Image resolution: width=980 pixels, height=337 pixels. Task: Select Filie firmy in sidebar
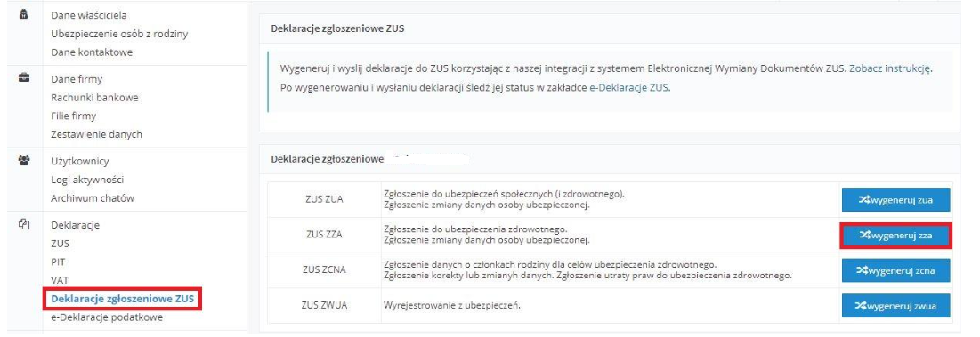(74, 116)
